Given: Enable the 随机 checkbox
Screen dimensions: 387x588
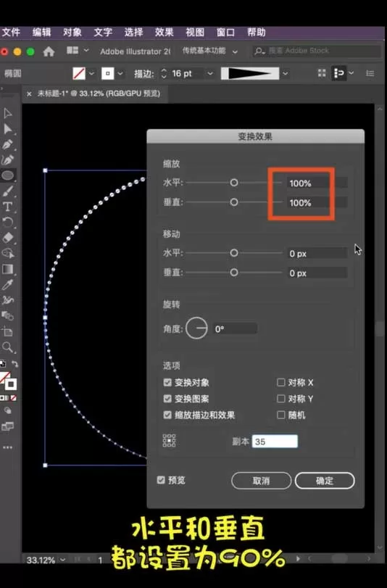Looking at the screenshot, I should click(281, 415).
